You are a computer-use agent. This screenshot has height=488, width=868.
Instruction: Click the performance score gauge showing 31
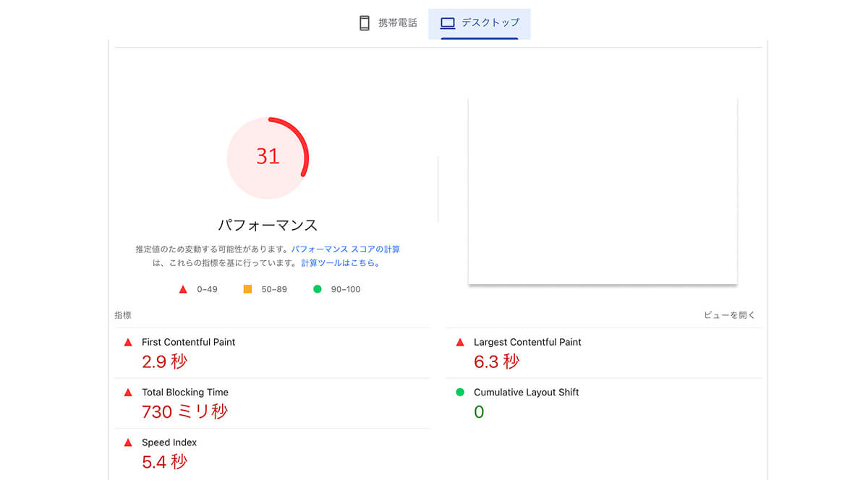point(268,157)
